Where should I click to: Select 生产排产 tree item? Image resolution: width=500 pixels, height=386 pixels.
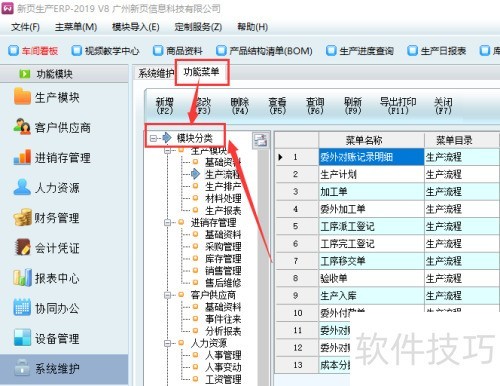[223, 186]
